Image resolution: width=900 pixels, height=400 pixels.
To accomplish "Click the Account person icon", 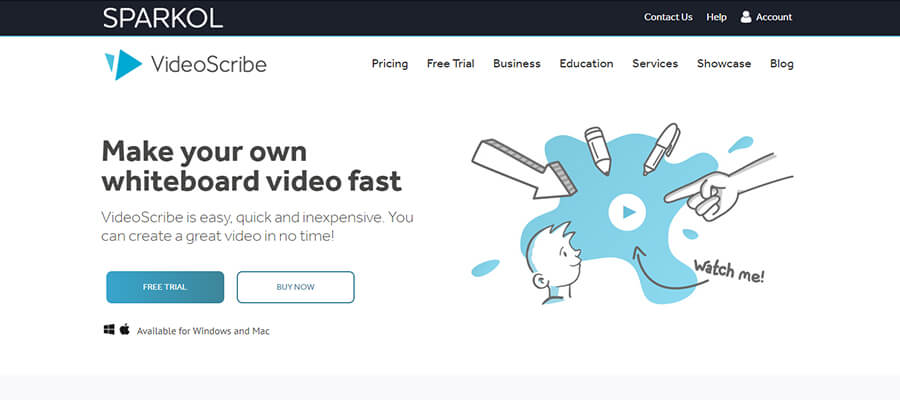I will click(746, 17).
